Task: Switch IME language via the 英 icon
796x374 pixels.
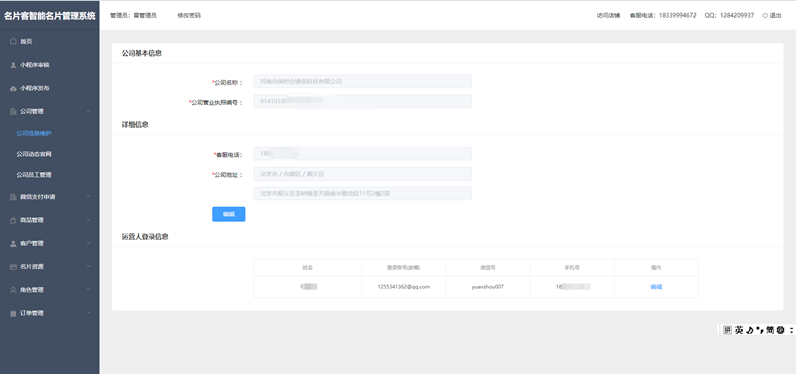Action: click(739, 330)
